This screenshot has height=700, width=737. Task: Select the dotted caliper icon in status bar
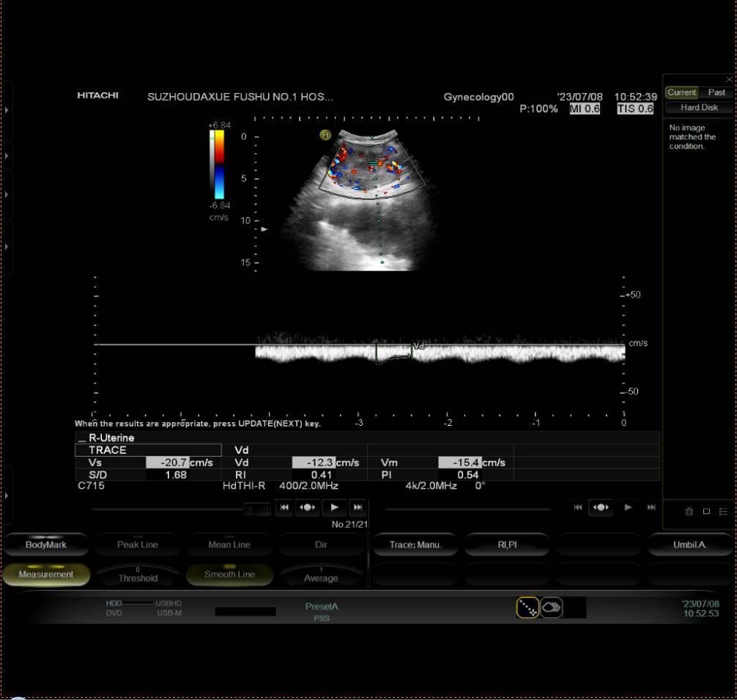pos(527,607)
